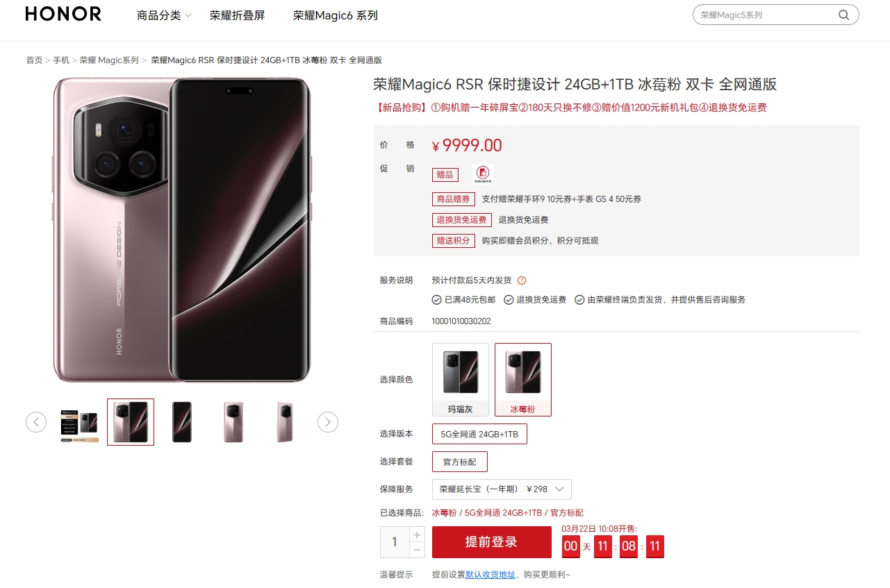Open the 默认收货地址 link
Image resolution: width=890 pixels, height=588 pixels.
pyautogui.click(x=491, y=574)
